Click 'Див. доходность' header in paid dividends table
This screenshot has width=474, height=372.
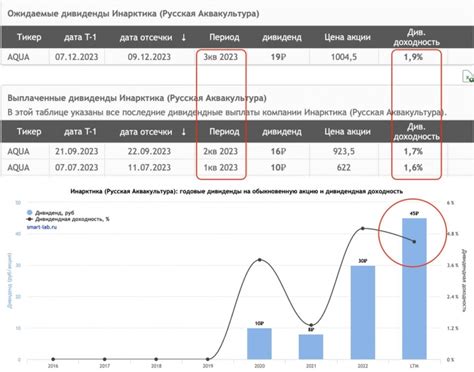tap(416, 132)
